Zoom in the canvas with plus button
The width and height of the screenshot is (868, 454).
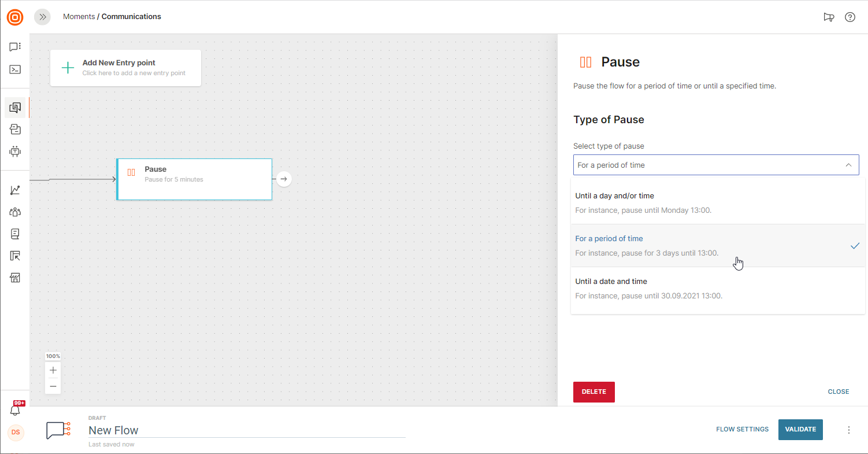point(53,370)
